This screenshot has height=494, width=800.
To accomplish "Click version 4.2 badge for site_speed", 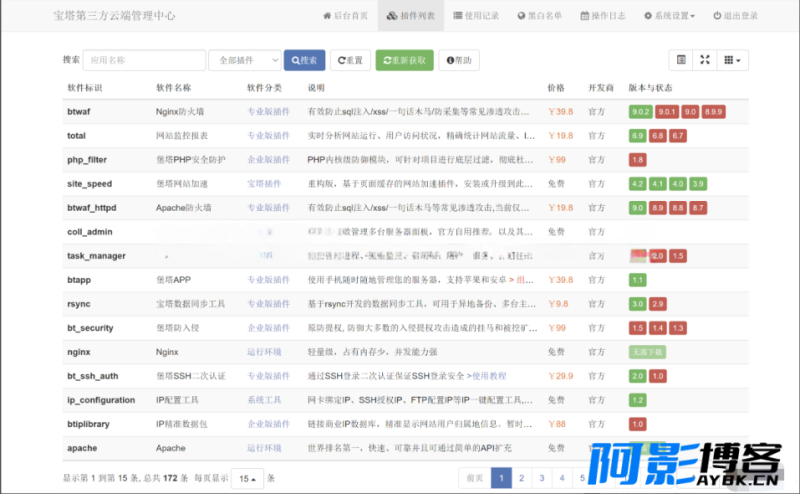I will click(638, 184).
